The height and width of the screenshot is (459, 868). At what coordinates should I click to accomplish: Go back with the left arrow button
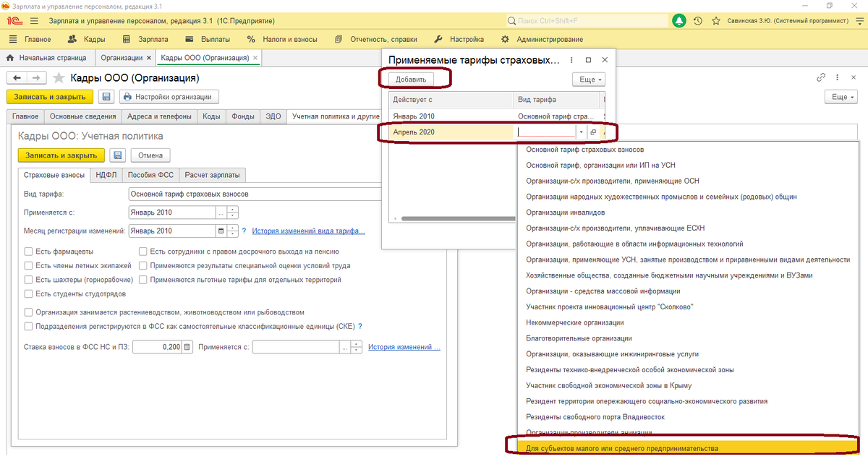point(17,77)
